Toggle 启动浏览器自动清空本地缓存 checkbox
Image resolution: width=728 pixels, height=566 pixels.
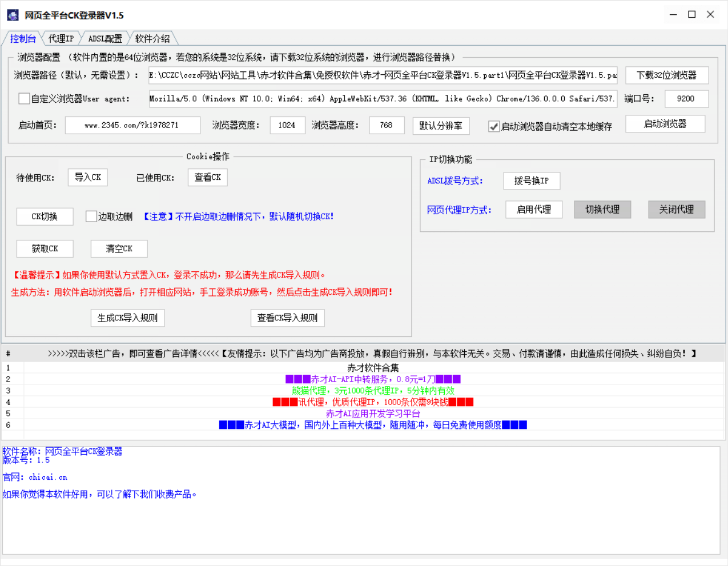494,127
